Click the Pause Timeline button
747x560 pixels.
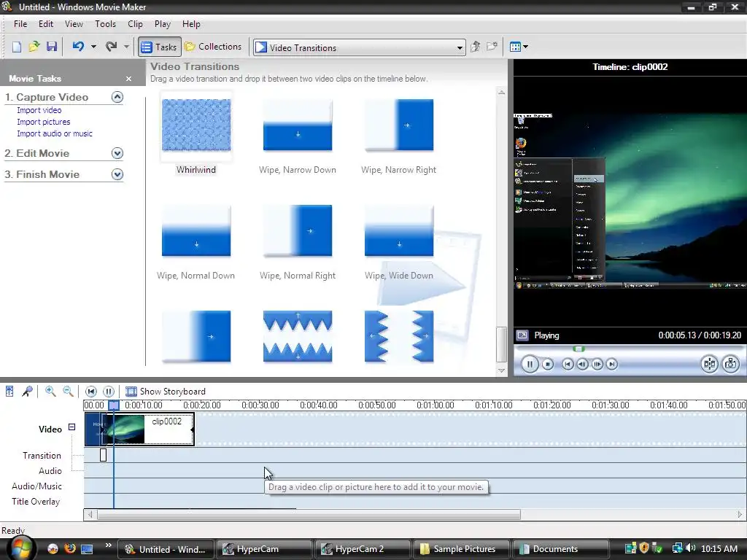pyautogui.click(x=109, y=392)
